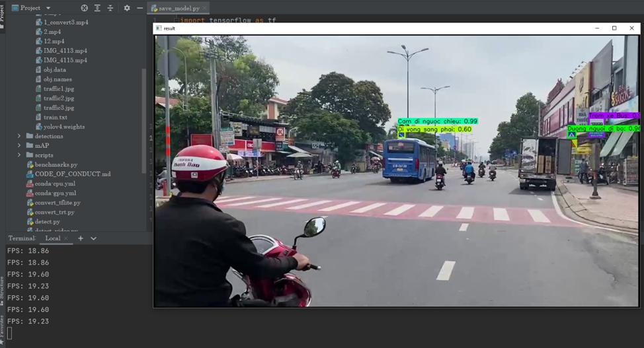Click the terminal input cursor line

point(10,333)
